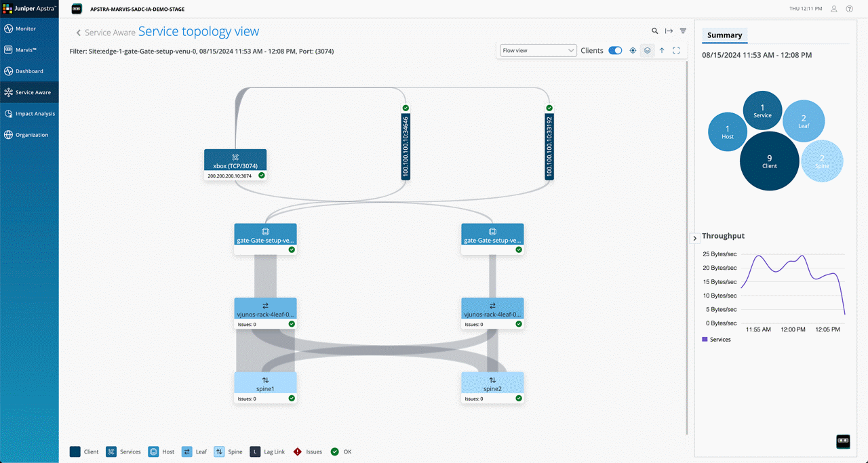Screen dimensions: 868x463
Task: Toggle the Clients switch off
Action: click(x=615, y=50)
